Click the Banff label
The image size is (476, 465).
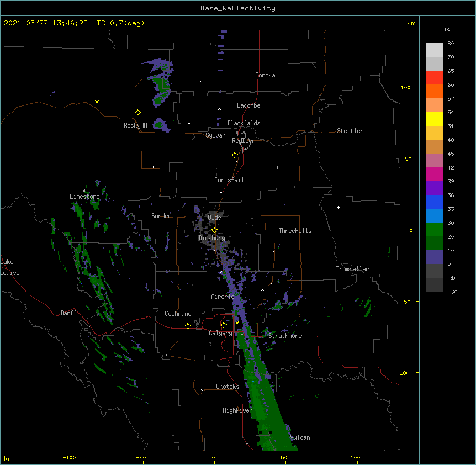tap(68, 313)
